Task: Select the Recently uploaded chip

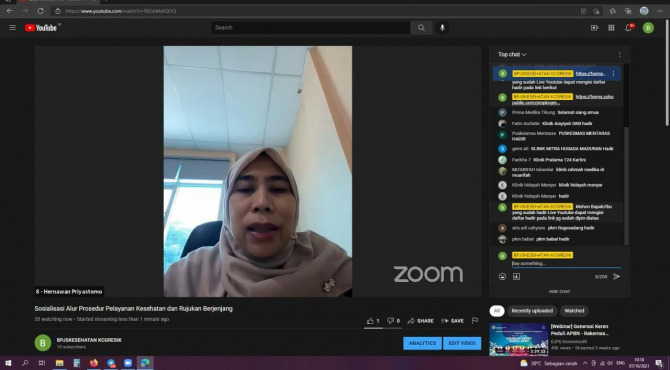Action: (x=532, y=311)
